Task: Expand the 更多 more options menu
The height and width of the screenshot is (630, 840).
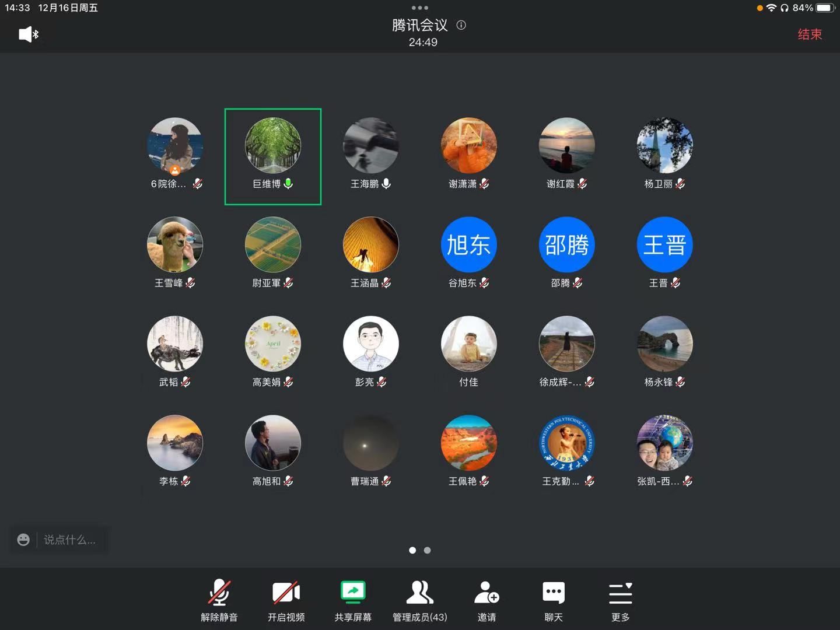Action: (x=620, y=593)
